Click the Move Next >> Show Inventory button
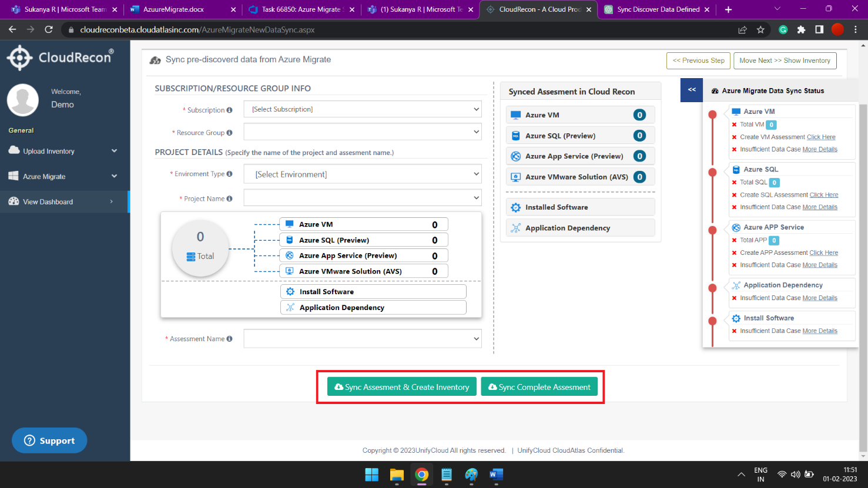868x488 pixels. [x=785, y=60]
